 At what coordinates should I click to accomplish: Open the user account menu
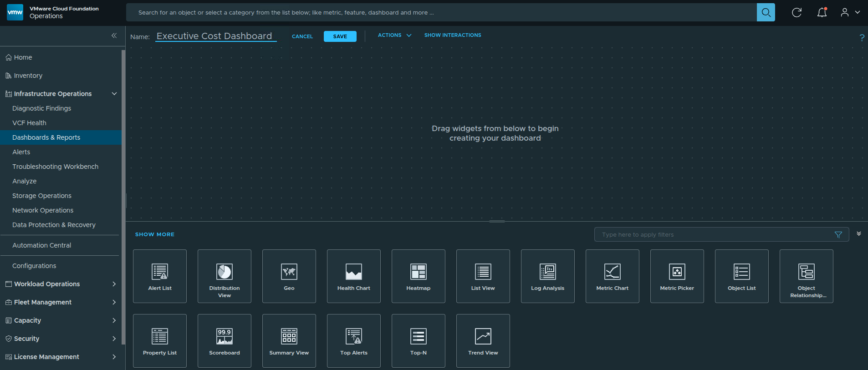coord(850,12)
